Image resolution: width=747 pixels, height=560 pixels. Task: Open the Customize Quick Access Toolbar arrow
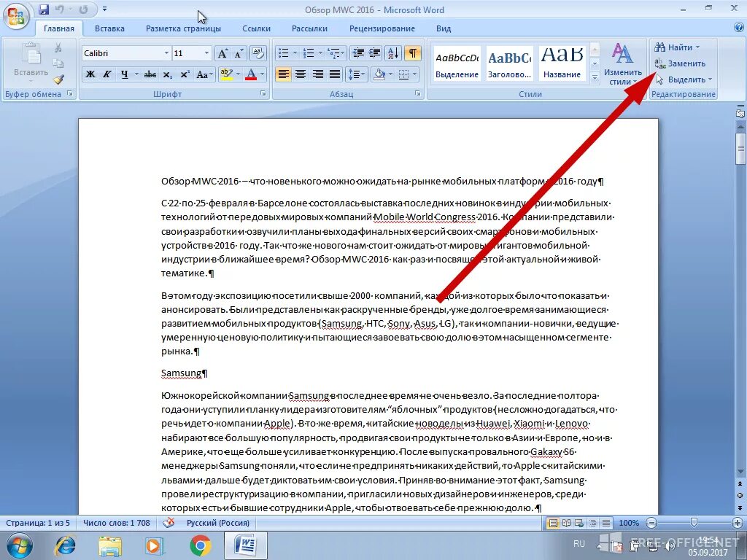click(x=104, y=9)
